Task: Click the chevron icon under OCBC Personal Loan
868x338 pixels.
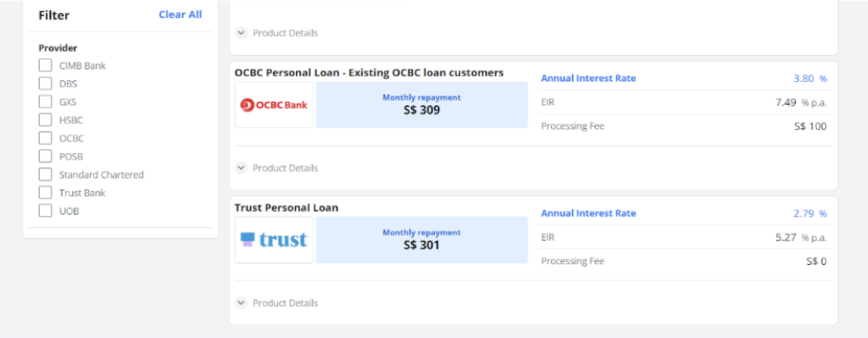Action: click(x=241, y=168)
